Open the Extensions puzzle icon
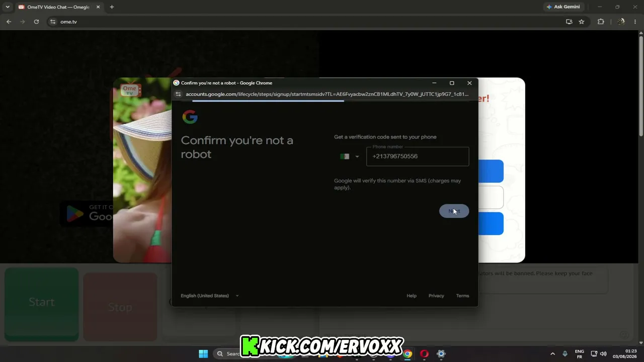The height and width of the screenshot is (362, 644). click(x=601, y=22)
